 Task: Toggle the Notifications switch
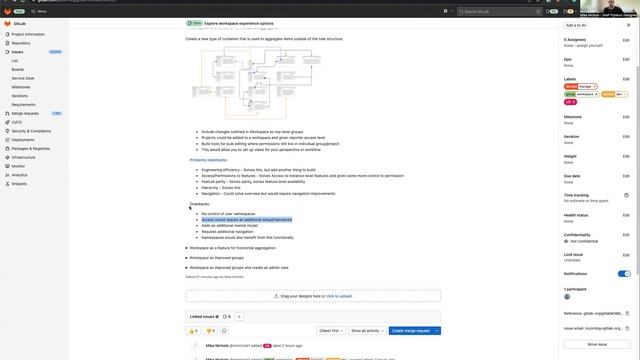[x=624, y=274]
